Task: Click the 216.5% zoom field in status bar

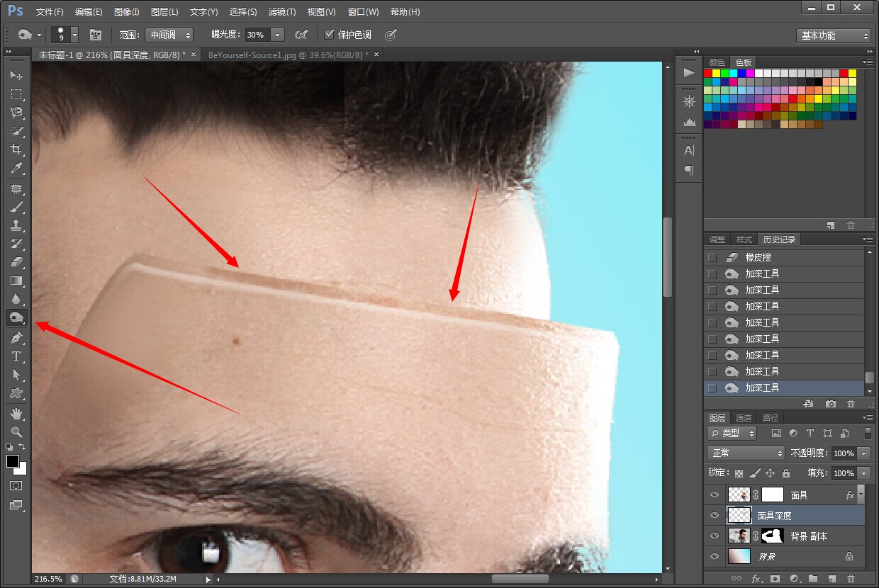Action: click(x=50, y=579)
